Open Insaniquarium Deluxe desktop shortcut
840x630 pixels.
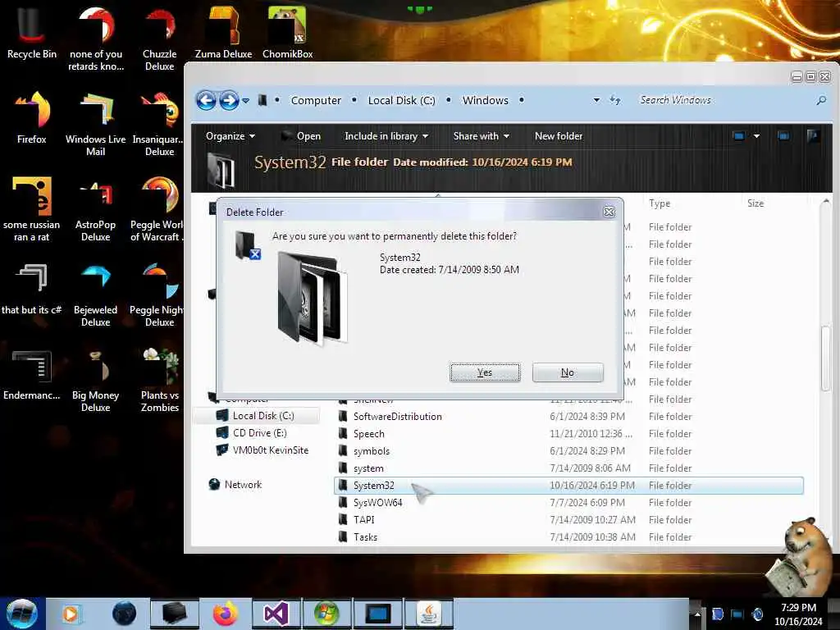(158, 125)
